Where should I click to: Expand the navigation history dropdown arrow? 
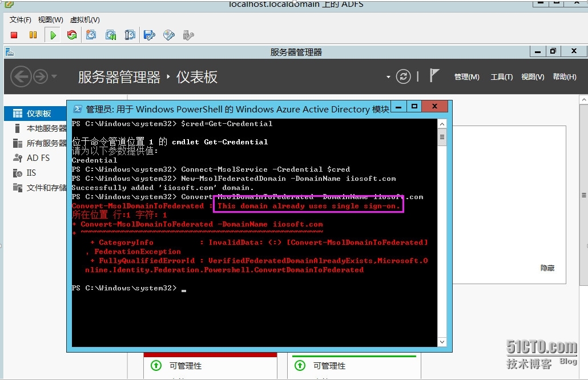point(54,76)
